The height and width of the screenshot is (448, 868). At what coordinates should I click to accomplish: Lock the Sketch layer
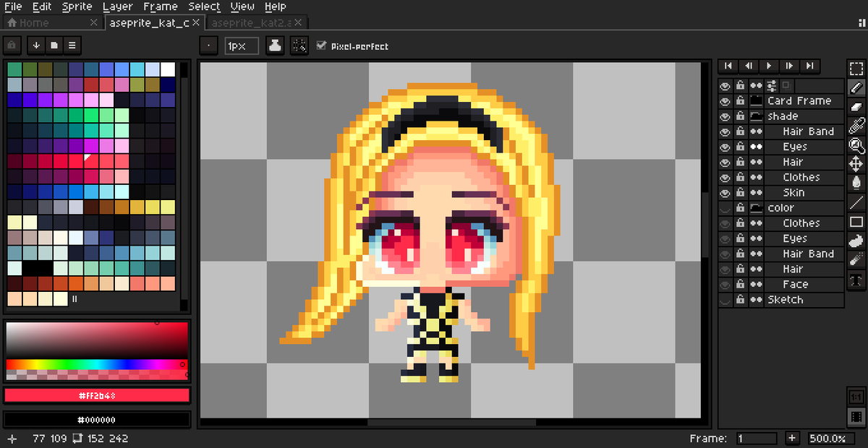point(740,300)
